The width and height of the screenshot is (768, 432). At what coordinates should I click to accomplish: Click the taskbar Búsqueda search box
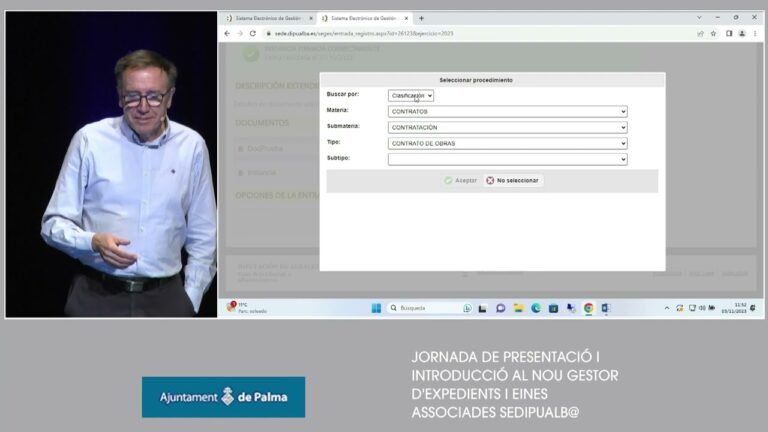(x=422, y=308)
